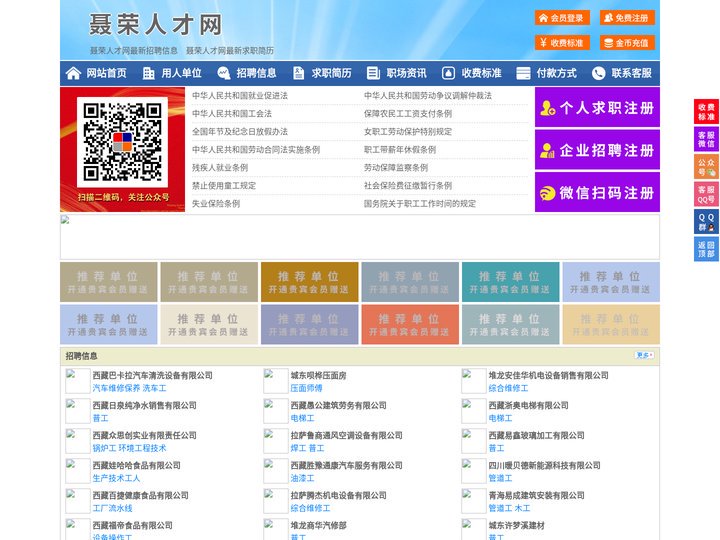Image resolution: width=720 pixels, height=540 pixels.
Task: Click logo thumbnail for 西藏巴卡拉汽车清洗设备有限公司
Action: point(78,381)
